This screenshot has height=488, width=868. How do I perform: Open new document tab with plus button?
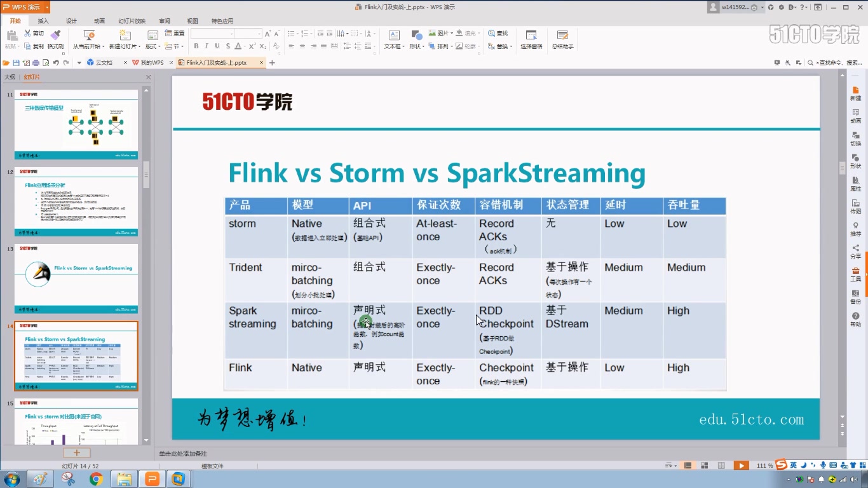[272, 63]
